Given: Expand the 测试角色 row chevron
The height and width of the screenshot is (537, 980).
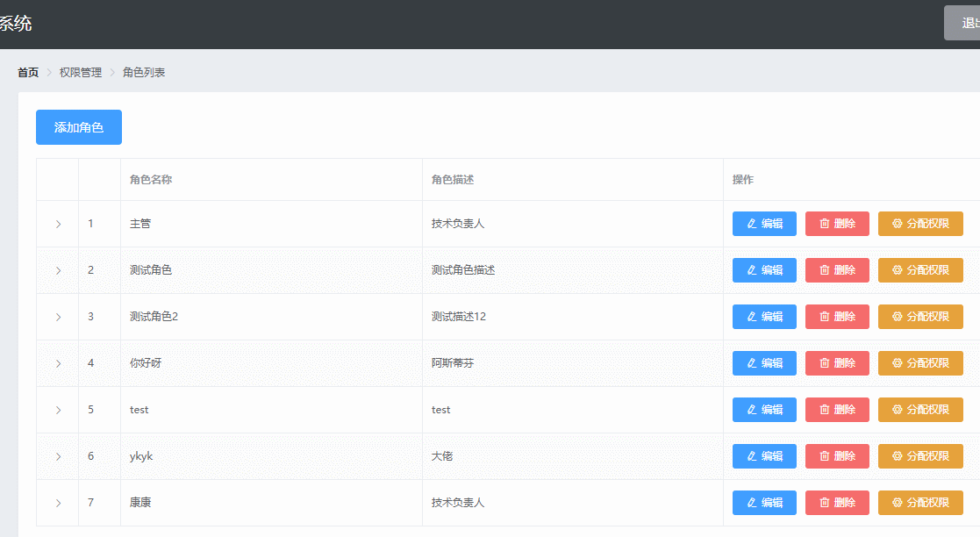Looking at the screenshot, I should pos(58,270).
